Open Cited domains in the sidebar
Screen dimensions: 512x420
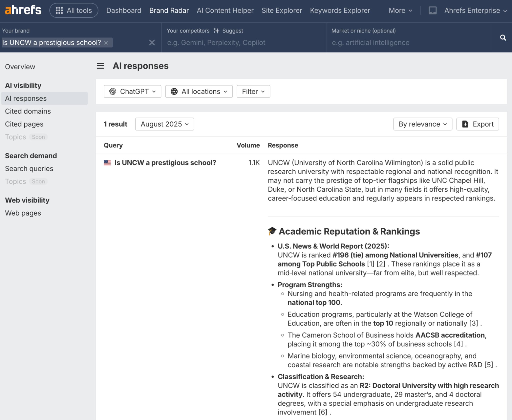click(x=28, y=111)
